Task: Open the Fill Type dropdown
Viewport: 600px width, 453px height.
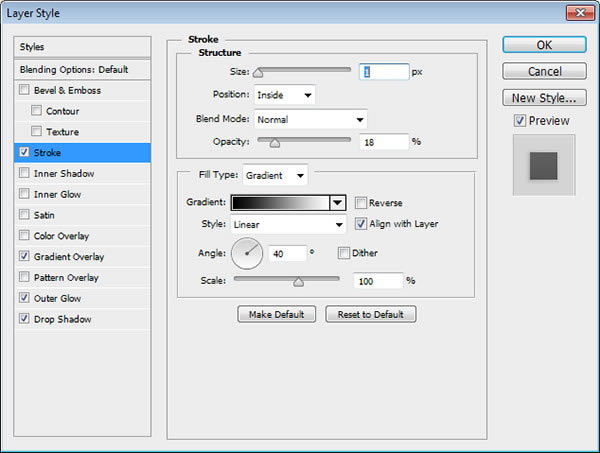Action: click(275, 175)
